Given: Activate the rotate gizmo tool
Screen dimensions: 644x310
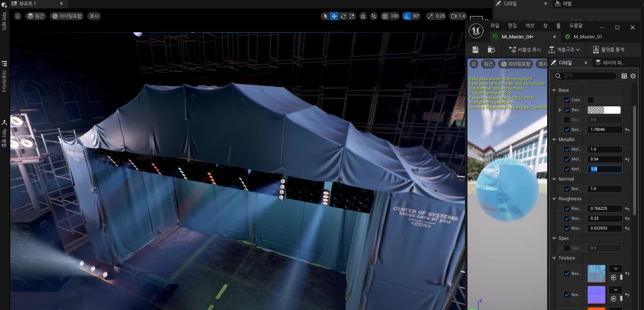Looking at the screenshot, I should coord(343,16).
